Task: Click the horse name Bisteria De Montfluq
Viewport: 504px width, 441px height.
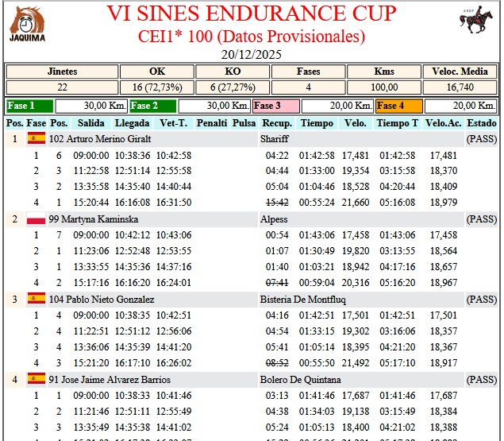Action: click(304, 300)
